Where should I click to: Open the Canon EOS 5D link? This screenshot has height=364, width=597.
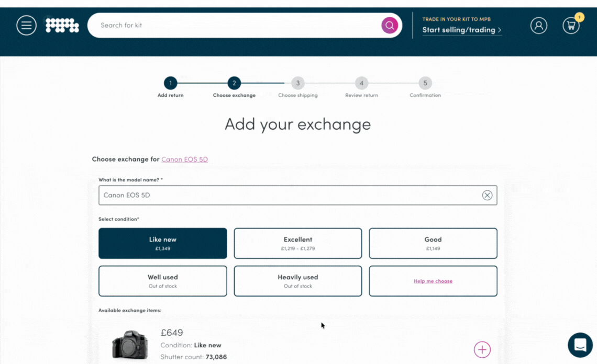click(x=185, y=159)
